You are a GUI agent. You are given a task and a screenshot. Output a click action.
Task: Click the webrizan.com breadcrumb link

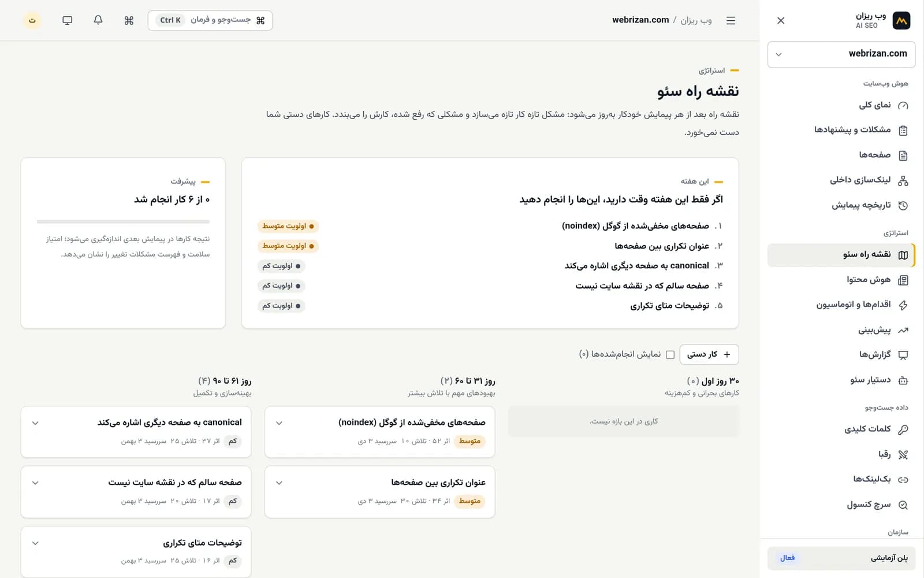[x=640, y=20]
